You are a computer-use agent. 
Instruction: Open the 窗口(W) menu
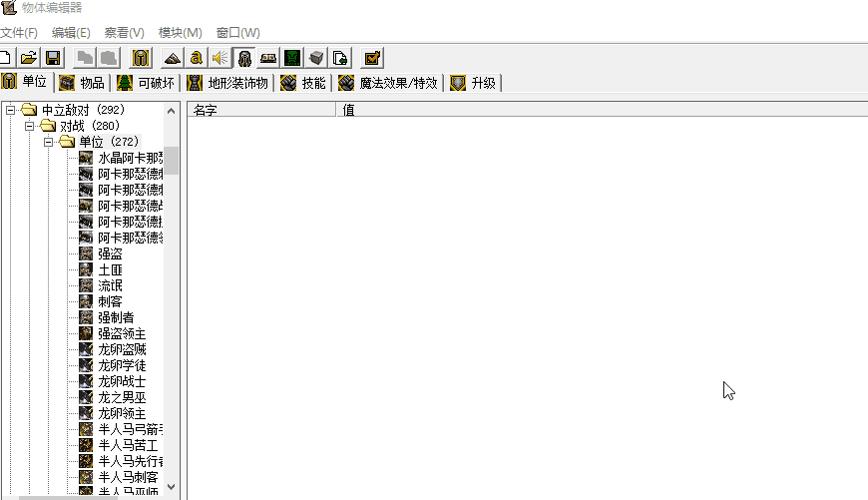[238, 33]
